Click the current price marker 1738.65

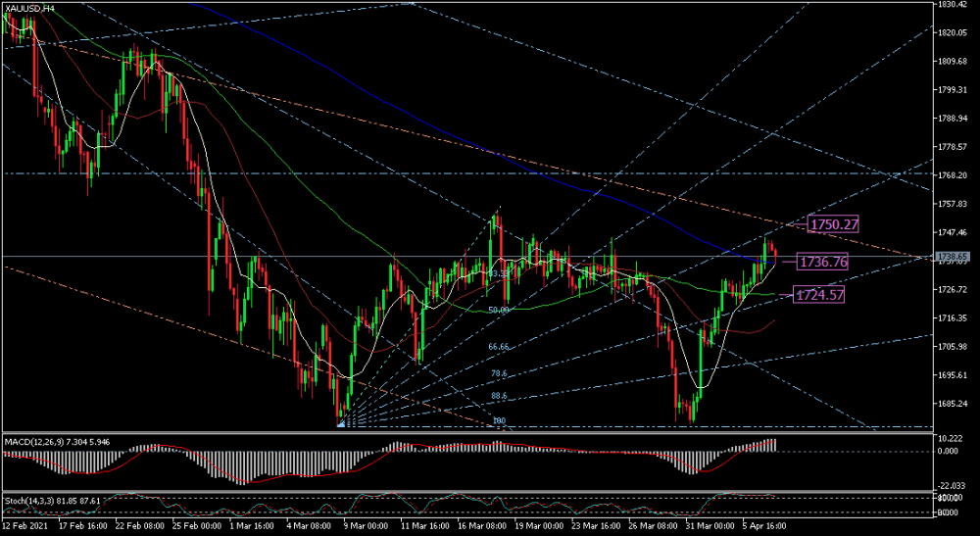pos(951,256)
